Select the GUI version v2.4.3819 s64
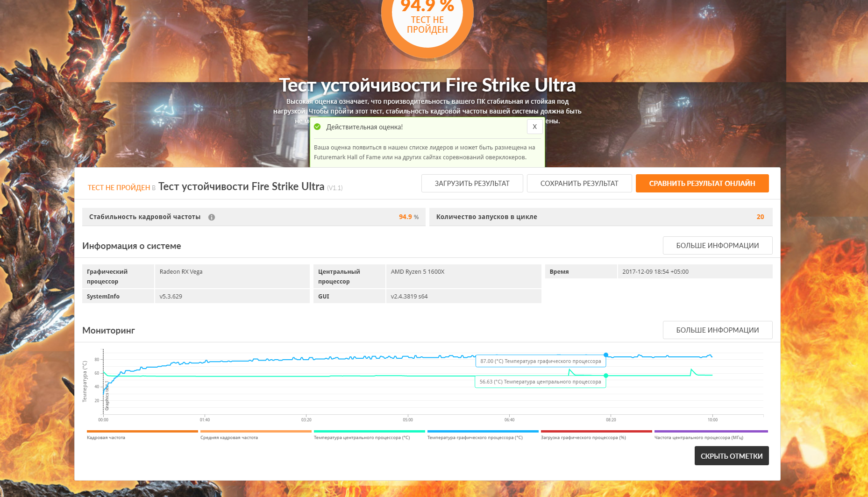The width and height of the screenshot is (868, 497). pos(409,297)
